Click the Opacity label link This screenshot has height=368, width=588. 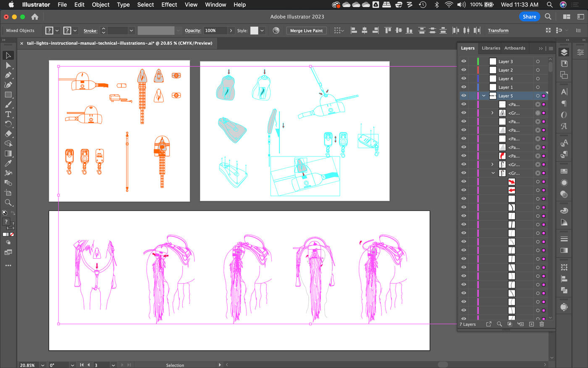pos(193,31)
